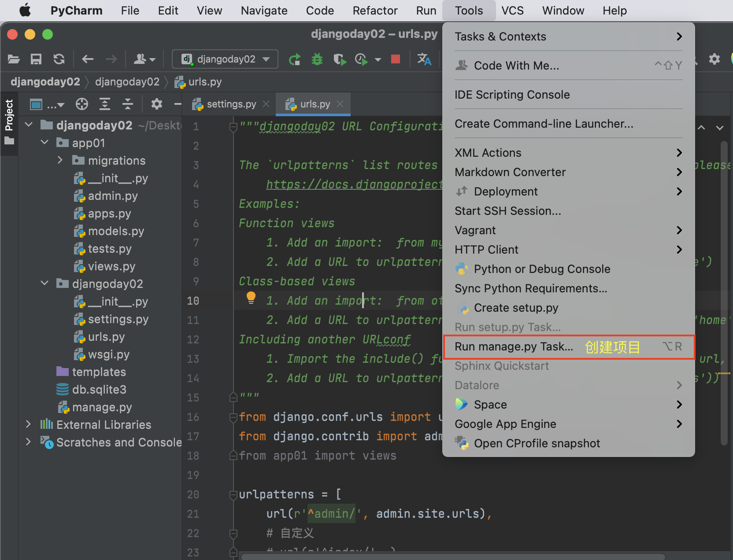Select Code With Me menu item
Viewport: 733px width, 560px height.
coord(568,66)
